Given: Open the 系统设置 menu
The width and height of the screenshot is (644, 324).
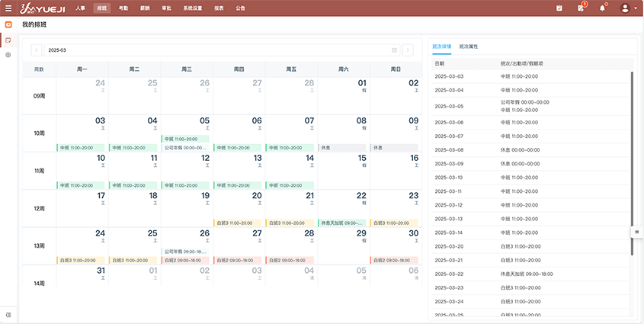Looking at the screenshot, I should [x=193, y=8].
